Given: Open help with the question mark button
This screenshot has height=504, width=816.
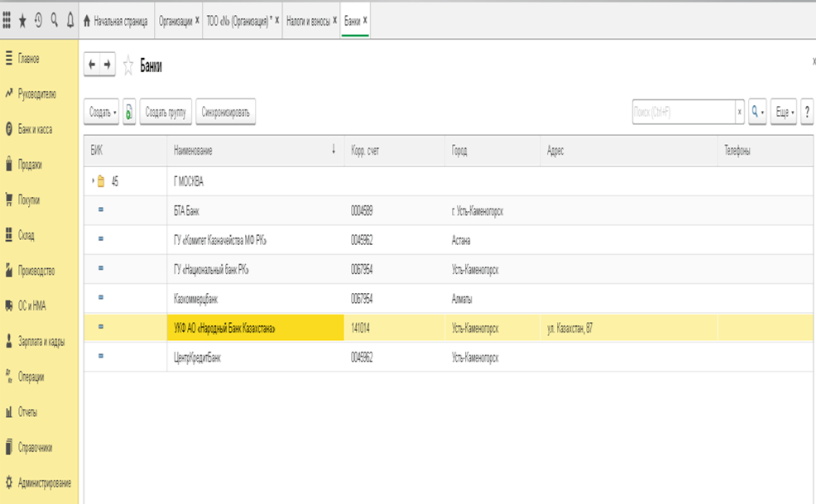Looking at the screenshot, I should (807, 112).
